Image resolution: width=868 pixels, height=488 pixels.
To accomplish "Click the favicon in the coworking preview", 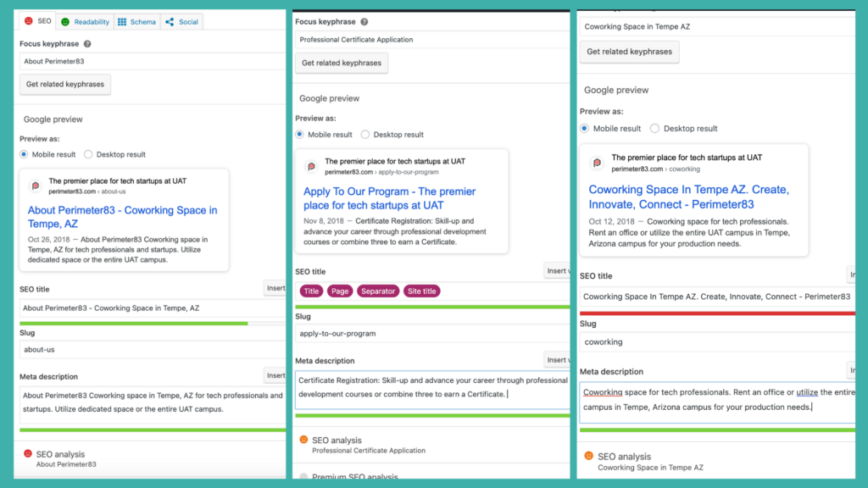I will pos(597,163).
